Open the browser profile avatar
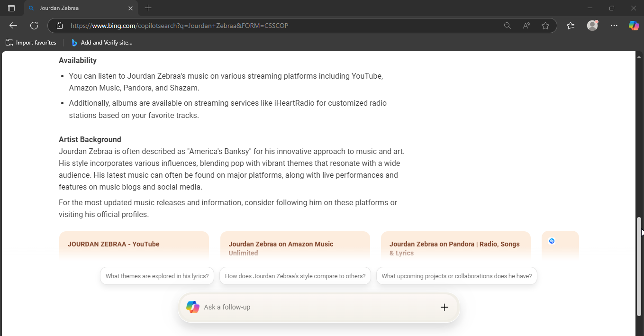The height and width of the screenshot is (336, 644). point(592,26)
